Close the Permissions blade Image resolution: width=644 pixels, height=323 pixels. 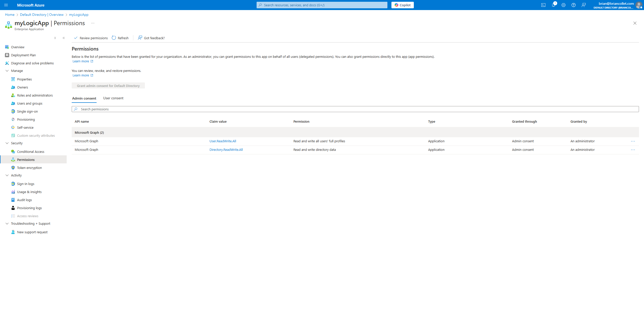point(635,23)
